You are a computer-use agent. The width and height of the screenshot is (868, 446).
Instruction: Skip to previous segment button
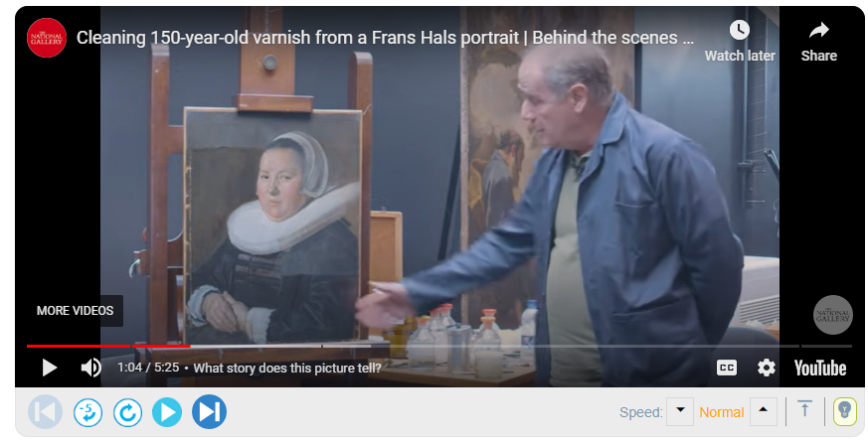tap(45, 411)
